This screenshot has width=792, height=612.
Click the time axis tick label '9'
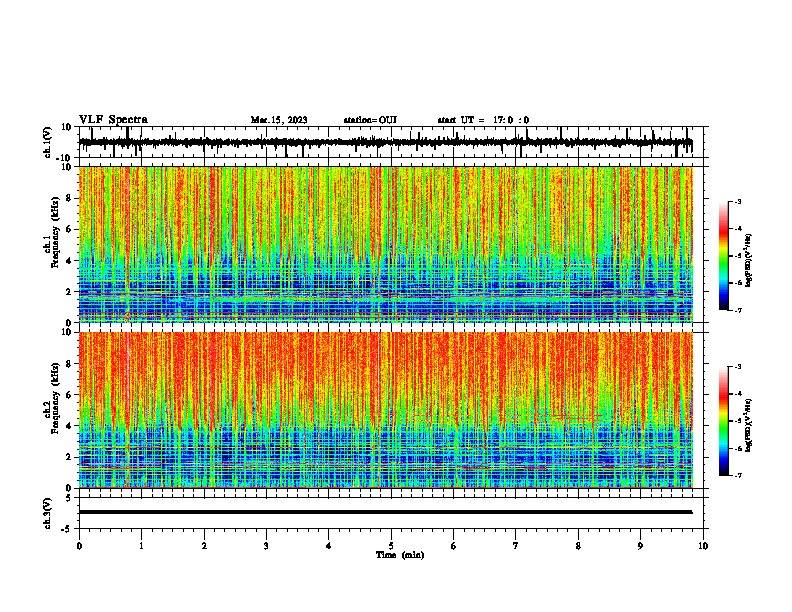640,546
